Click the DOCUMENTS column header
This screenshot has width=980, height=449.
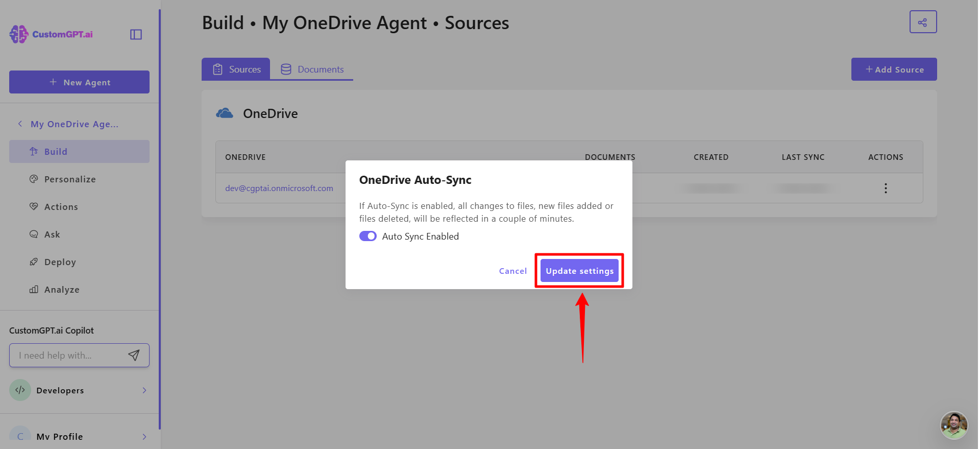click(610, 157)
